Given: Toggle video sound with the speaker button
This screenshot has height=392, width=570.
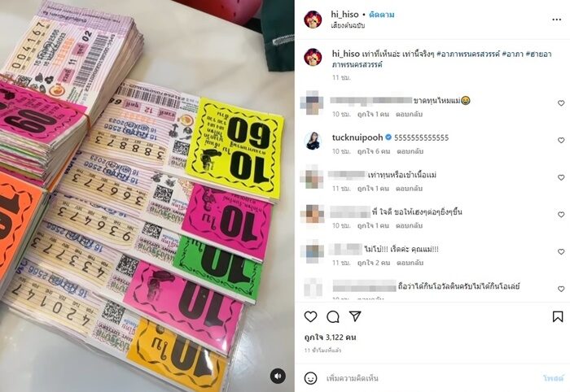Looking at the screenshot, I should (278, 376).
